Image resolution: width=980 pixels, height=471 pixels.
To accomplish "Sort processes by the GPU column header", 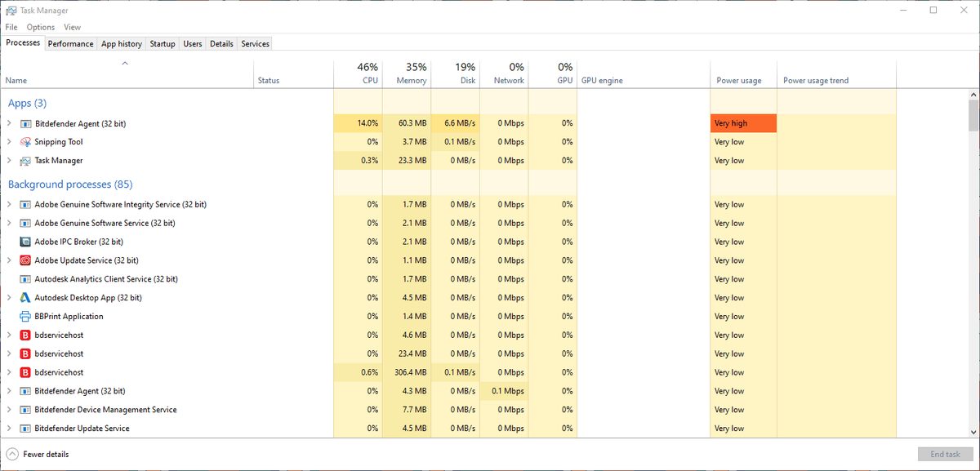I will [553, 73].
